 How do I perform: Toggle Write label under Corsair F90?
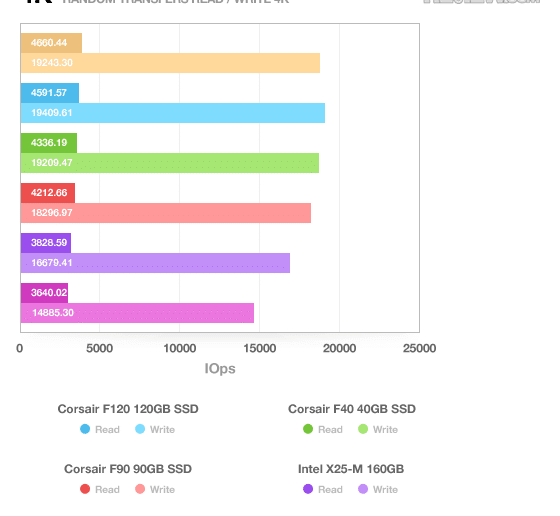(162, 490)
